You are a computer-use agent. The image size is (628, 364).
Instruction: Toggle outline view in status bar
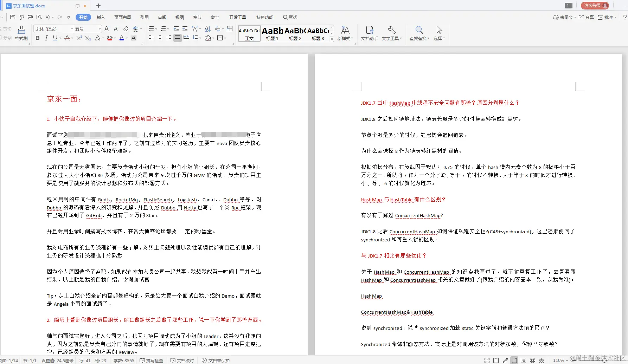point(524,360)
